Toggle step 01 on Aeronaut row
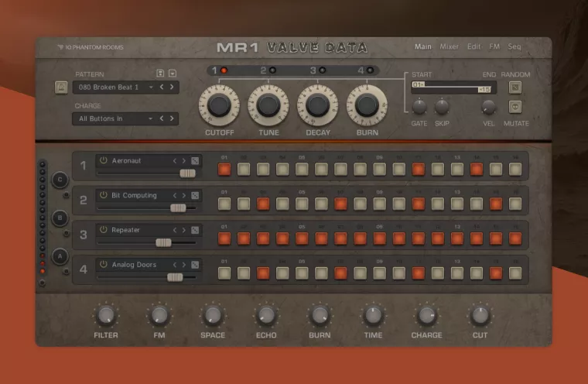588x384 pixels. (x=224, y=170)
